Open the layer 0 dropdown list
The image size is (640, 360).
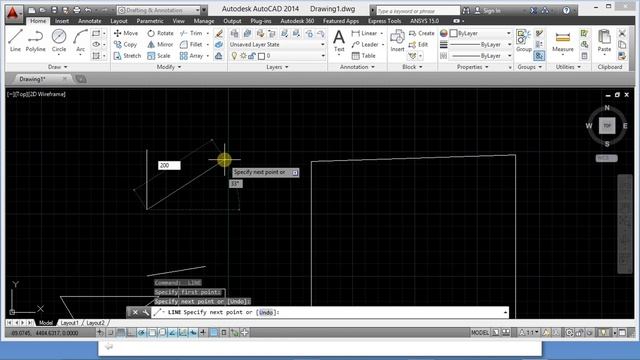click(322, 56)
